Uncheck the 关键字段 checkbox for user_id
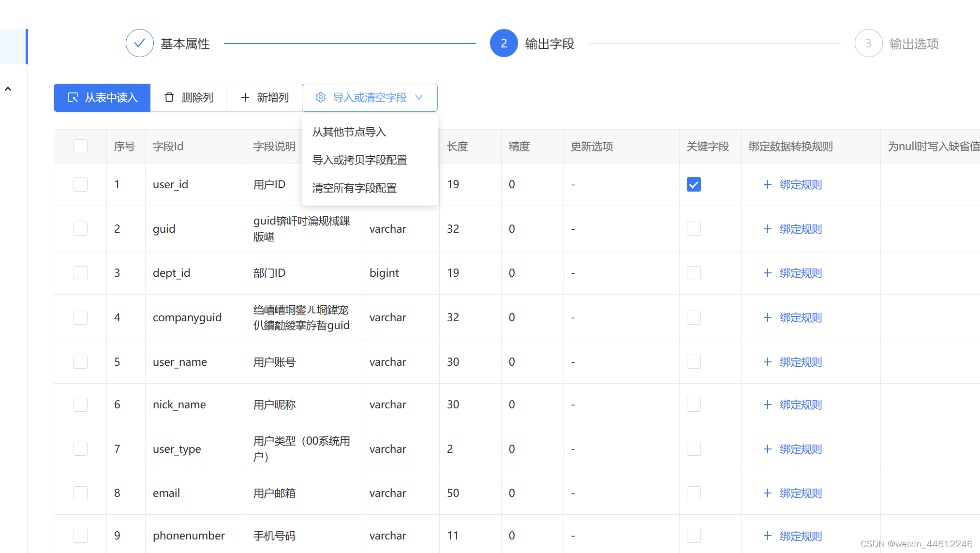Viewport: 980px width, 553px height. point(694,184)
